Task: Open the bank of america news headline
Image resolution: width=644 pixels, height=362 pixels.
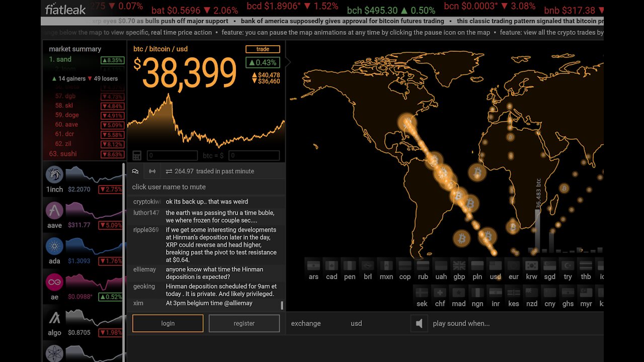Action: pos(342,21)
